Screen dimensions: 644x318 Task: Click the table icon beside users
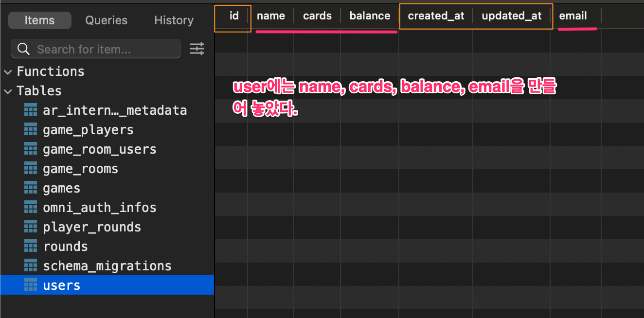pos(30,285)
